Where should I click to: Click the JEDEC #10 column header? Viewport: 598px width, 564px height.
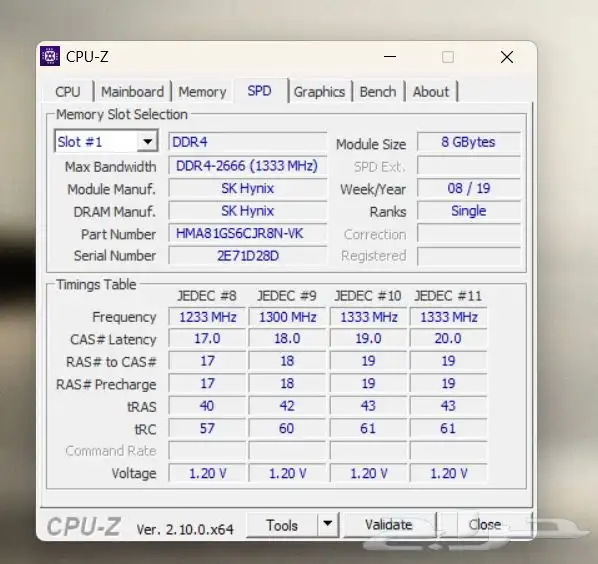coord(368,296)
